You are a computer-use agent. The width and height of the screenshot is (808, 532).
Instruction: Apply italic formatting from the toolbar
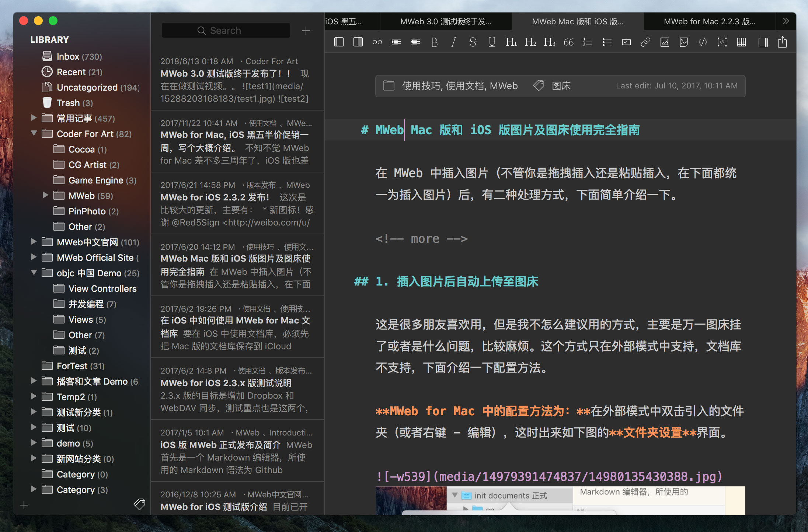pos(454,42)
